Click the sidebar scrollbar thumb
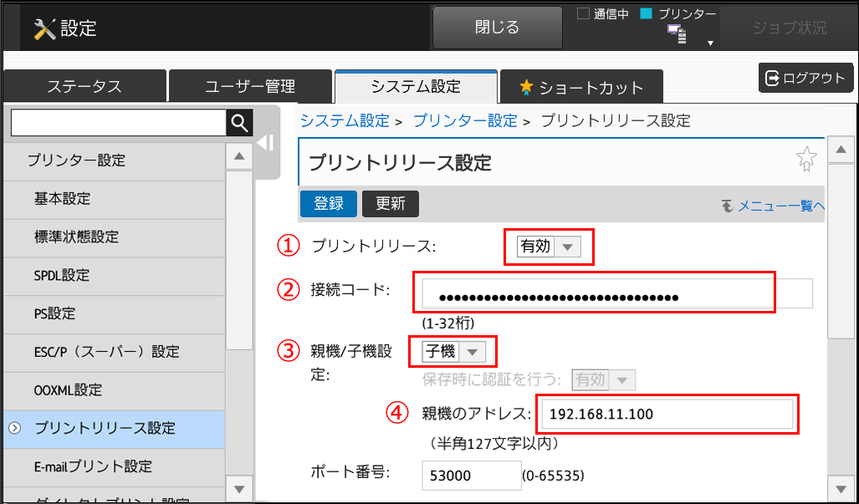 click(239, 261)
